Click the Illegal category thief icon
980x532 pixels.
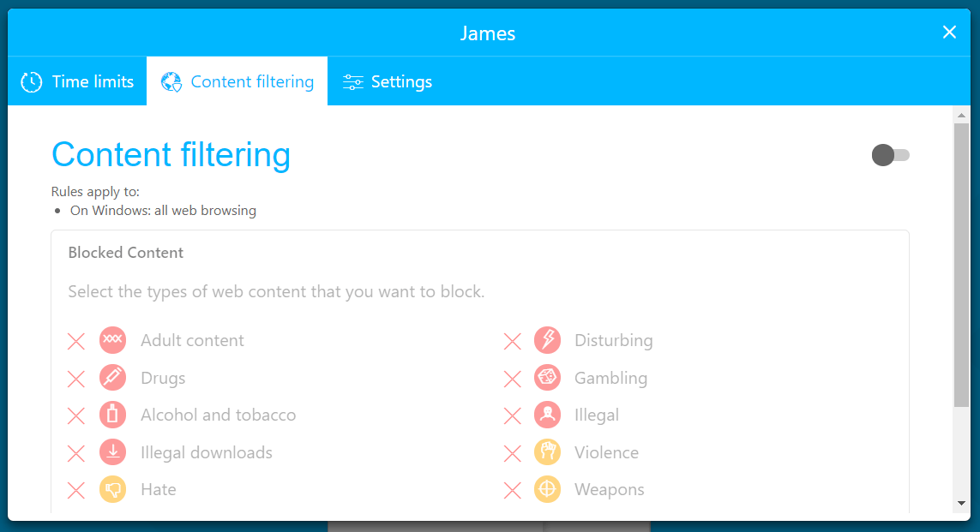tap(547, 415)
